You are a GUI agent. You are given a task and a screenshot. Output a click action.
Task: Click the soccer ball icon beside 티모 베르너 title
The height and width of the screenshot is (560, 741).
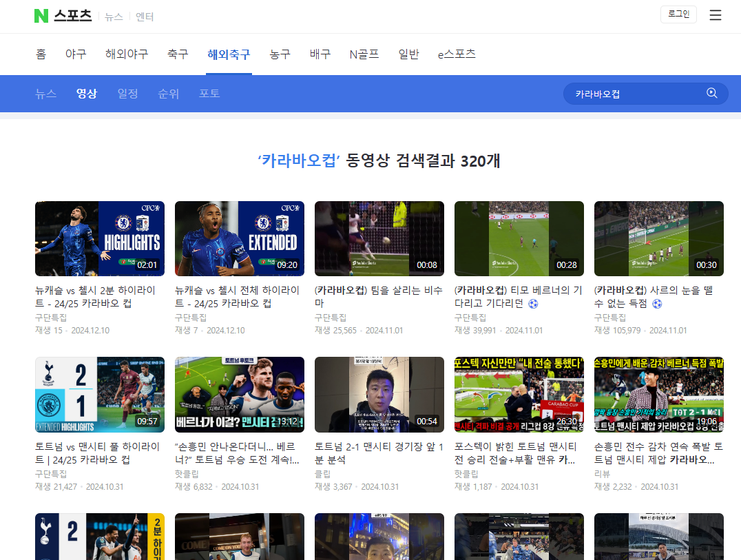pos(533,303)
